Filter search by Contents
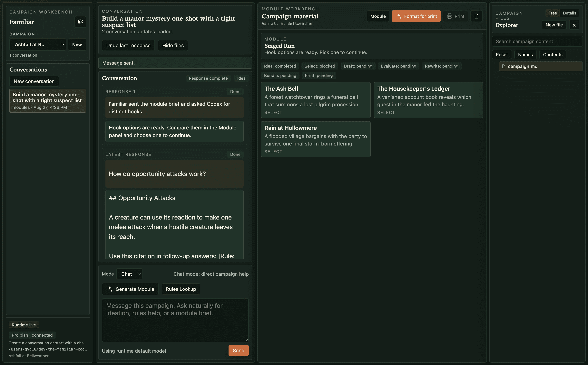The image size is (588, 365). (553, 55)
